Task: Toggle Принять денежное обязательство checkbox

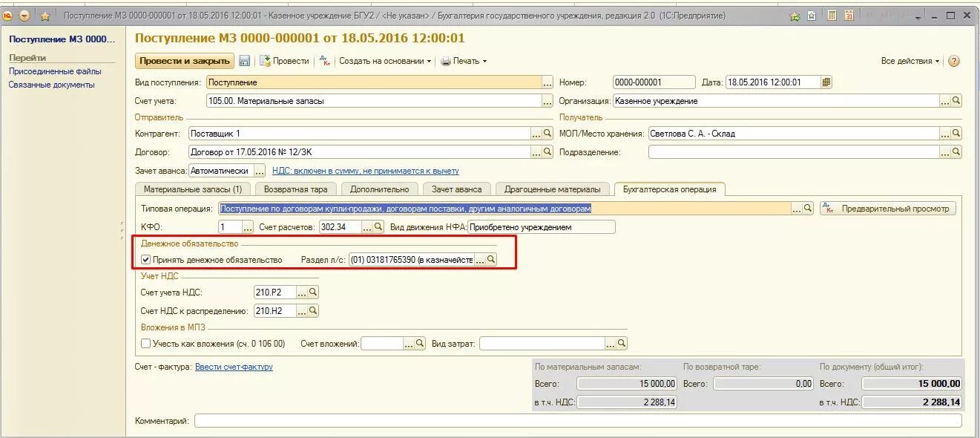Action: (x=145, y=260)
